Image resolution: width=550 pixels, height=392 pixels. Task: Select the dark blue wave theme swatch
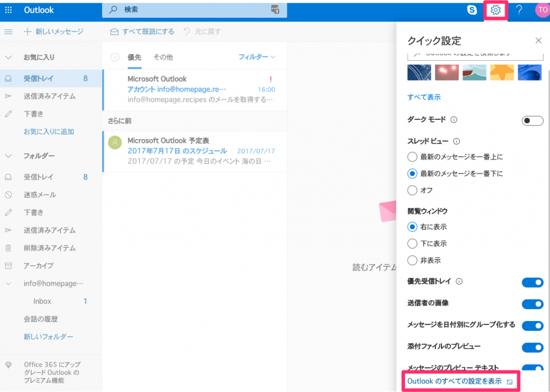click(x=419, y=72)
